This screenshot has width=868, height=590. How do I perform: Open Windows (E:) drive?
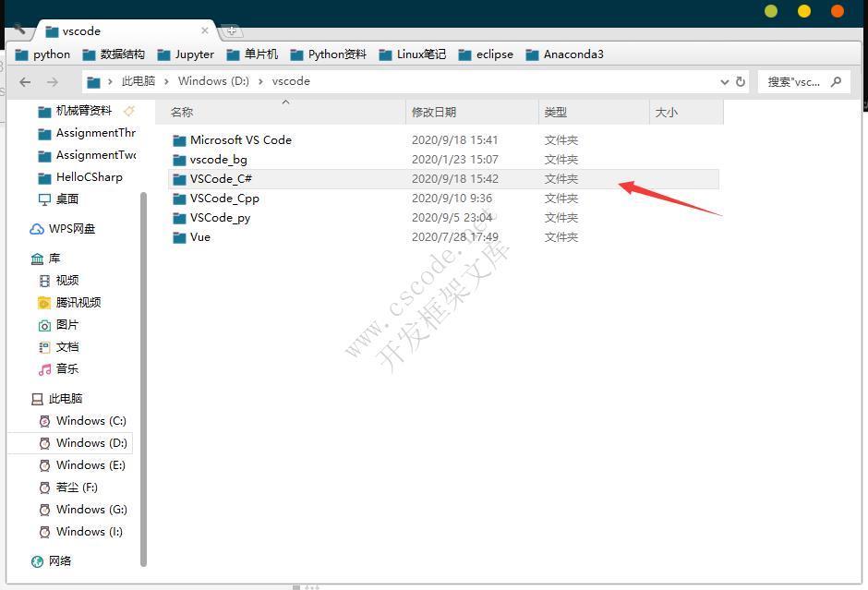[x=83, y=465]
